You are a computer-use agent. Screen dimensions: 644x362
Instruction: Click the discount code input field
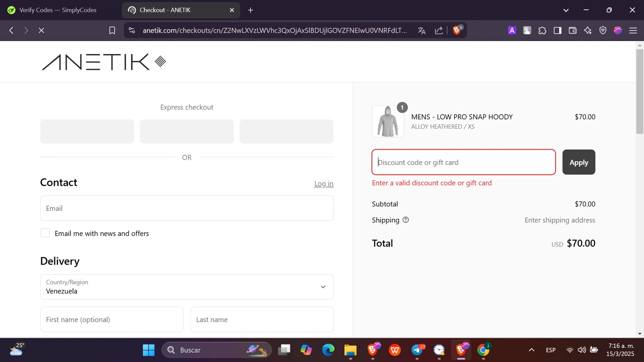point(464,162)
